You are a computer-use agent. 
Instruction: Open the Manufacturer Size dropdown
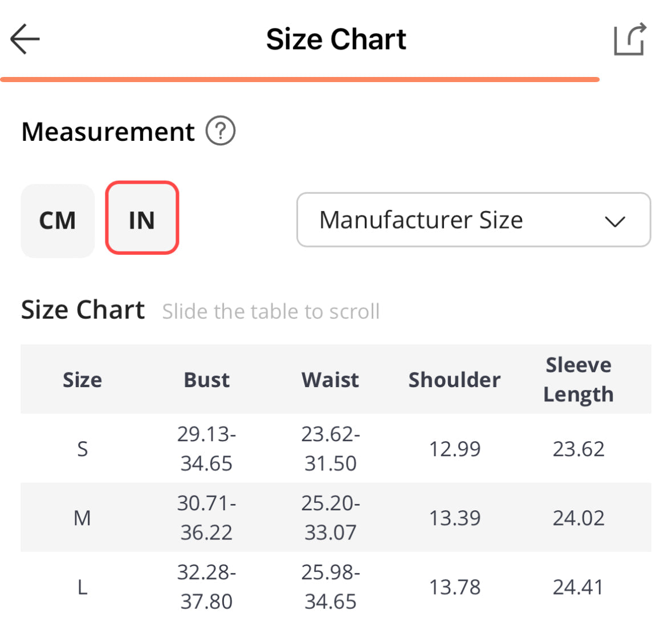473,220
